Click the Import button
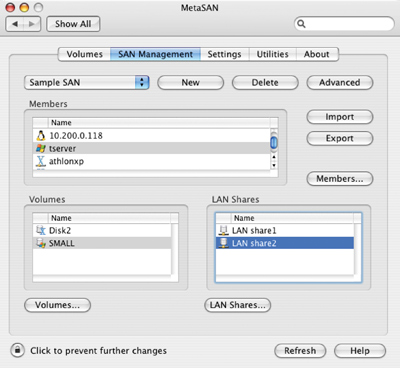Viewport: 400px width, 368px height. (x=340, y=117)
